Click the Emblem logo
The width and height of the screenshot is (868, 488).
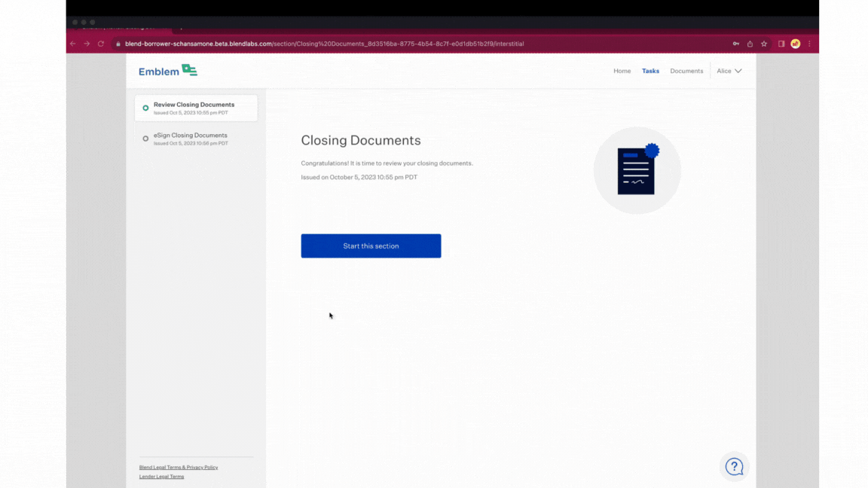167,70
